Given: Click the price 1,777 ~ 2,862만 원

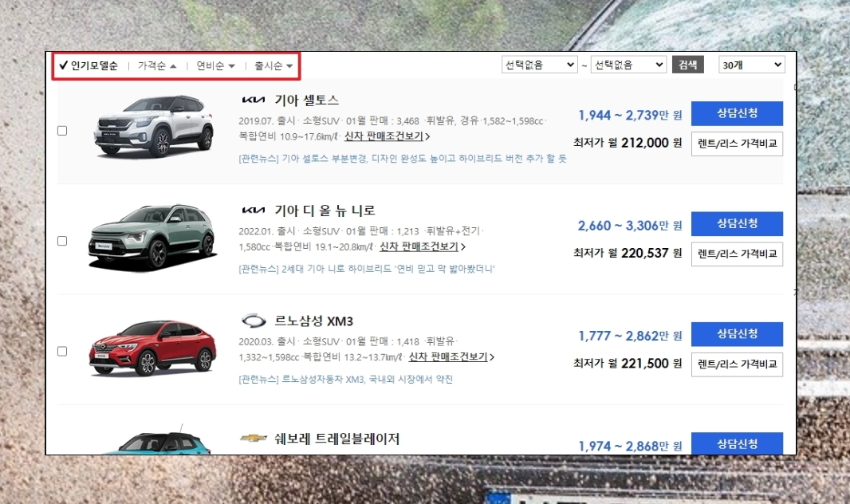Looking at the screenshot, I should [630, 336].
